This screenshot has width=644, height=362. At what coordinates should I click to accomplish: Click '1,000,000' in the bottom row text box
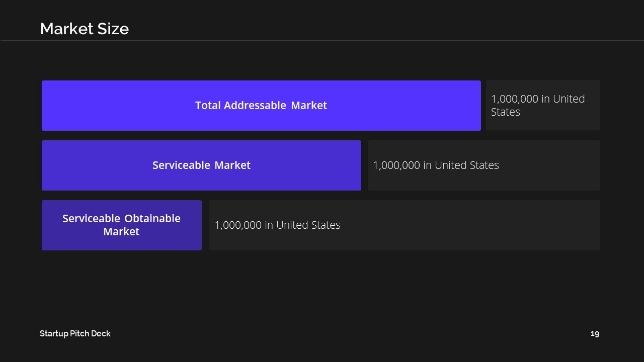click(x=238, y=225)
